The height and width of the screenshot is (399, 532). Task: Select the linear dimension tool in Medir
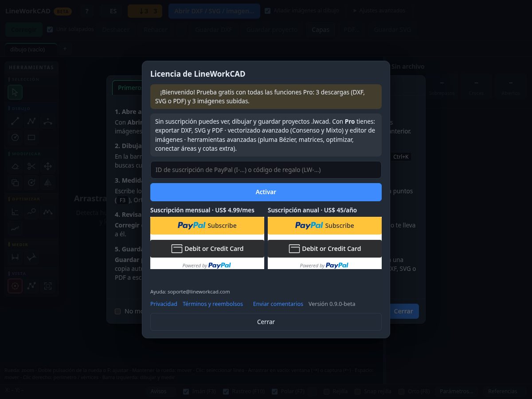click(15, 257)
